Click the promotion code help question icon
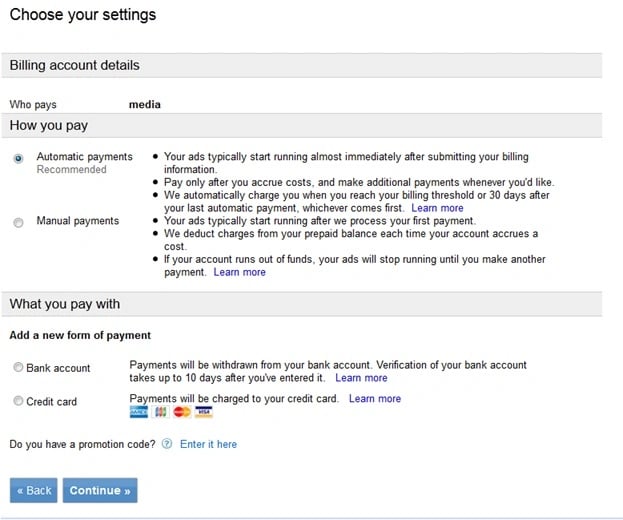This screenshot has width=623, height=520. pyautogui.click(x=167, y=444)
